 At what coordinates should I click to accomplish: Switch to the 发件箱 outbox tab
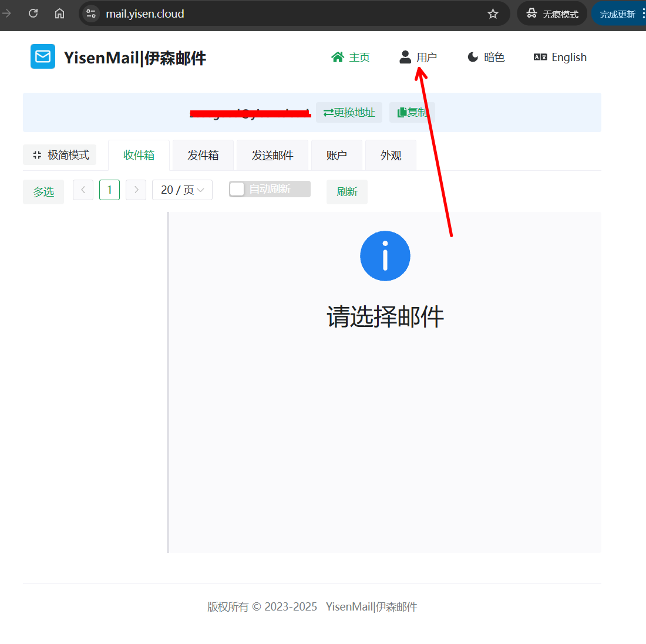coord(203,154)
